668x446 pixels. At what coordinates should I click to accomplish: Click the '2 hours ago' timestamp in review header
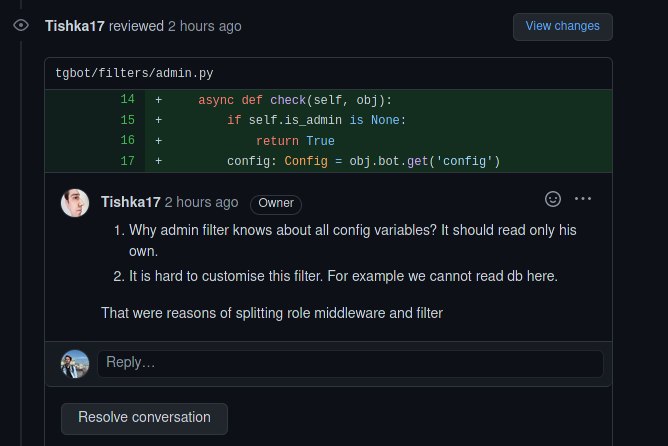[204, 26]
